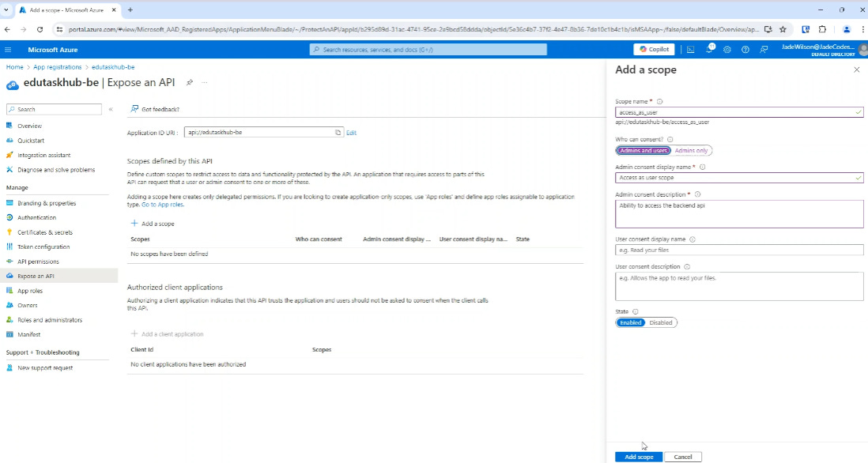Go to edutaskhub-be breadcrumb

[113, 67]
